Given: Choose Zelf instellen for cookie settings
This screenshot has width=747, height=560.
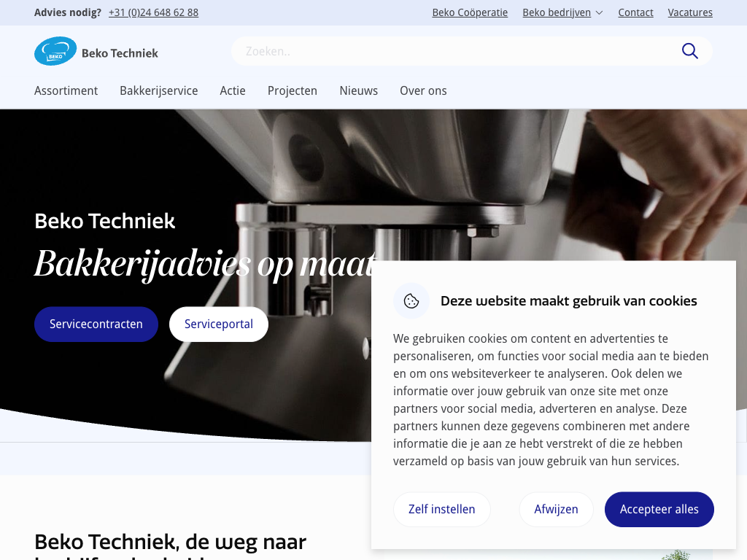Looking at the screenshot, I should coord(441,509).
